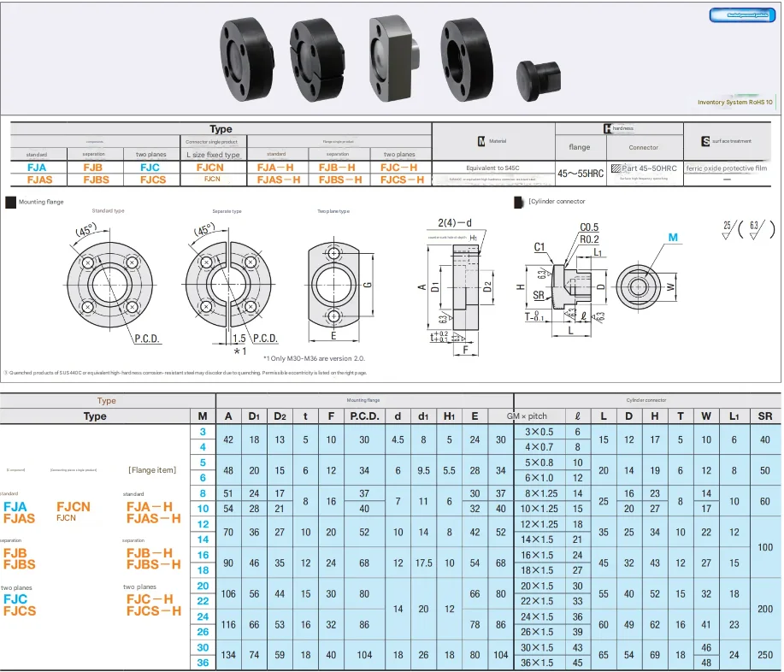Viewport: 784px width, 672px height.
Task: Click the black marker beside Cylinder connector
Action: pyautogui.click(x=518, y=202)
